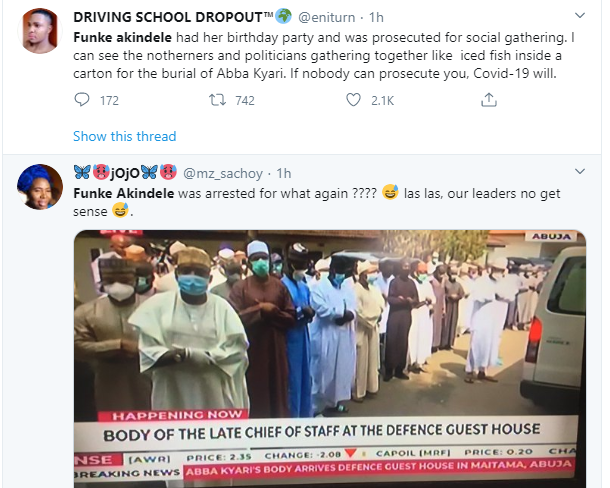The image size is (610, 488).
Task: Click the Show this thread link
Action: [x=124, y=136]
